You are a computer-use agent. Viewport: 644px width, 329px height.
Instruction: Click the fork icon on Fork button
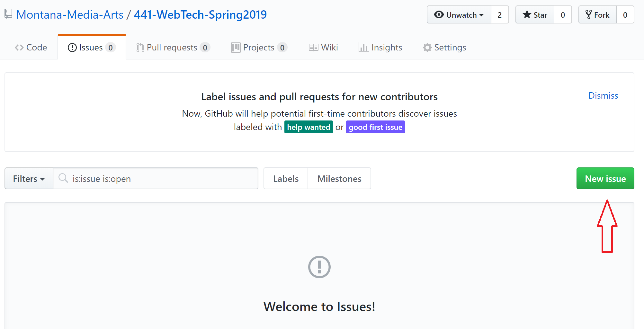point(588,14)
